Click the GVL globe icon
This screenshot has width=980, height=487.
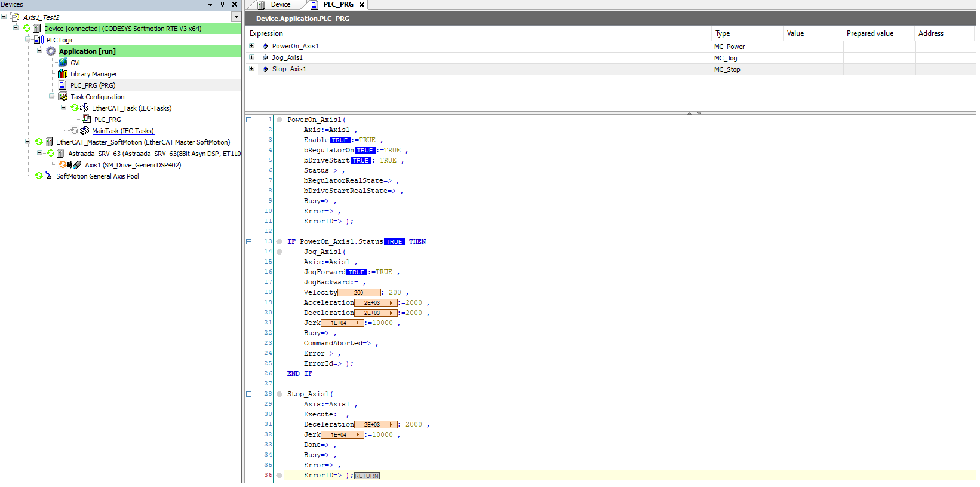coord(63,63)
